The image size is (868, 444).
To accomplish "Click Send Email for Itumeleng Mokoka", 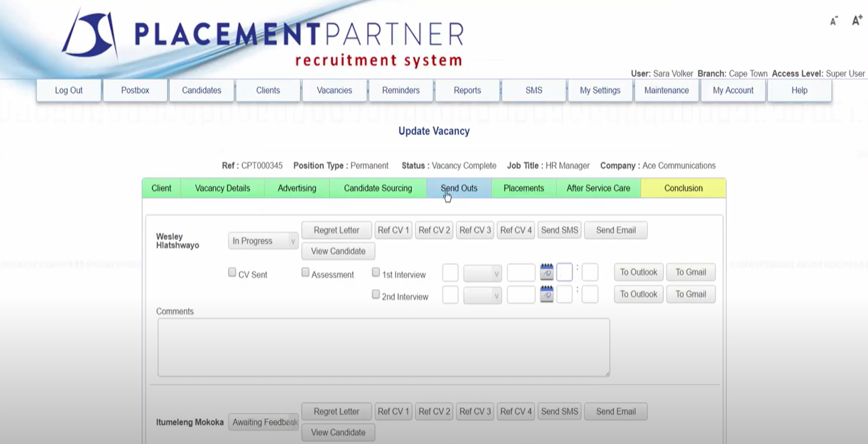I will point(615,411).
